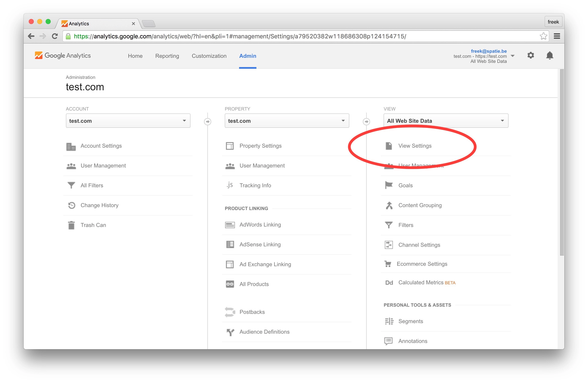
Task: Open the Chrome hamburger menu
Action: pyautogui.click(x=557, y=36)
